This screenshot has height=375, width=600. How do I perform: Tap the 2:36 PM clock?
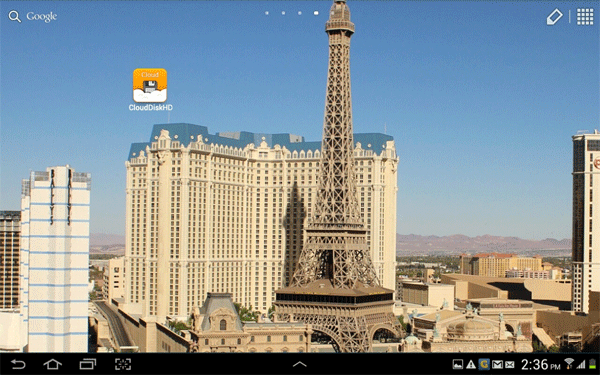[540, 364]
